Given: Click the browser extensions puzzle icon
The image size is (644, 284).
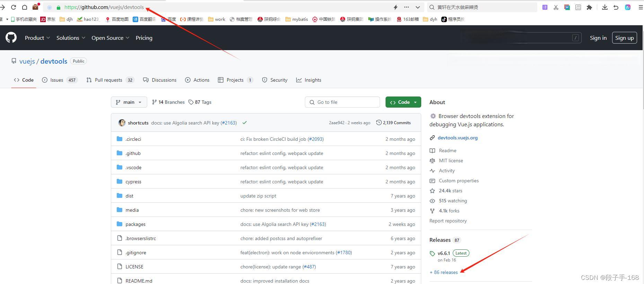Looking at the screenshot, I should [x=589, y=7].
